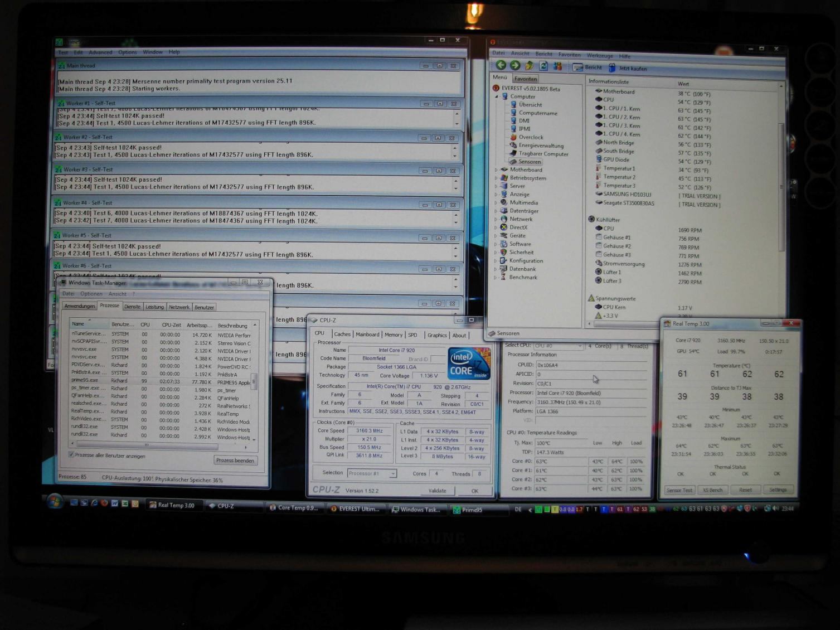
Task: Switch to Favoriten tab in EVEREST
Action: [x=525, y=79]
